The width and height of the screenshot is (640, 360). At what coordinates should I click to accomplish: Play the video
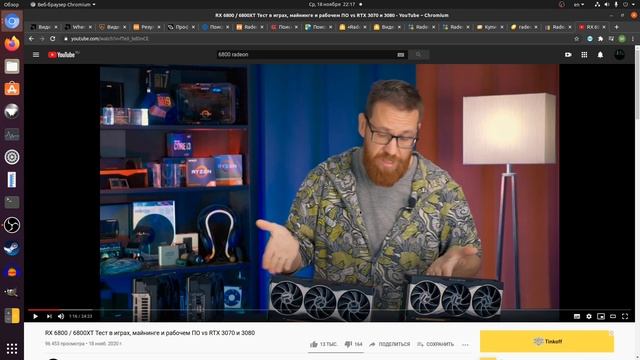[x=36, y=316]
